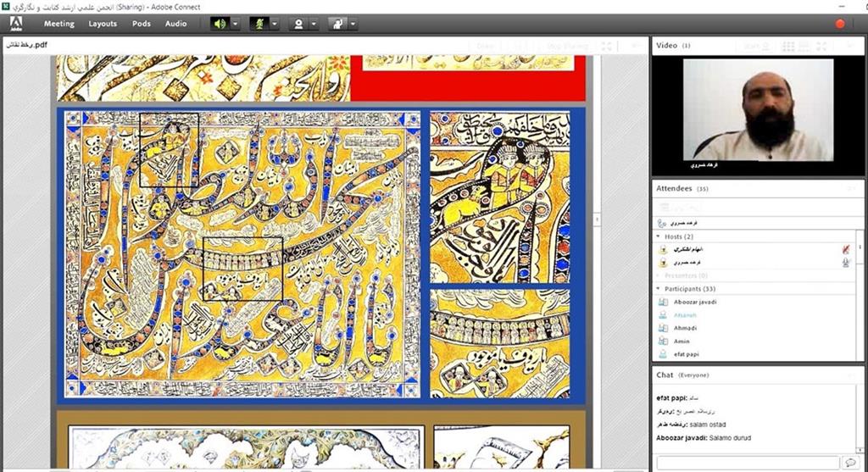
Task: Click the raise hand status icon
Action: click(x=337, y=24)
